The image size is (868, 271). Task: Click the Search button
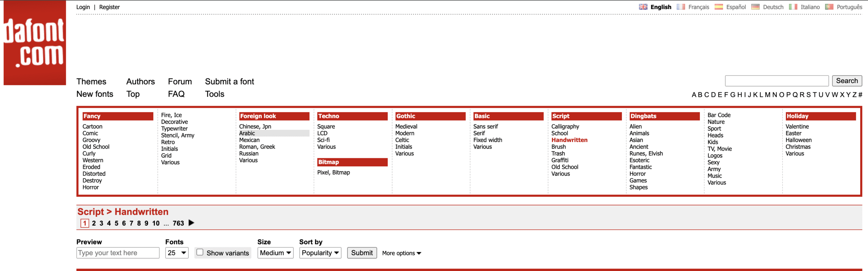(847, 81)
